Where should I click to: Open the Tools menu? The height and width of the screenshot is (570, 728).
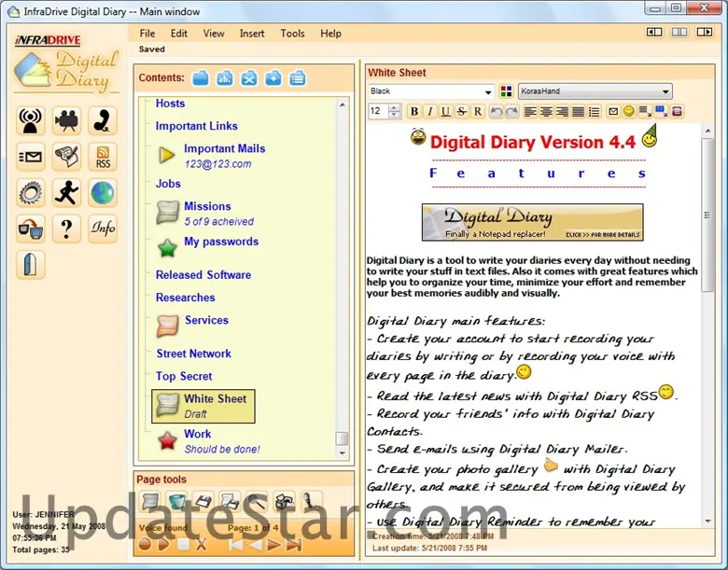(292, 34)
